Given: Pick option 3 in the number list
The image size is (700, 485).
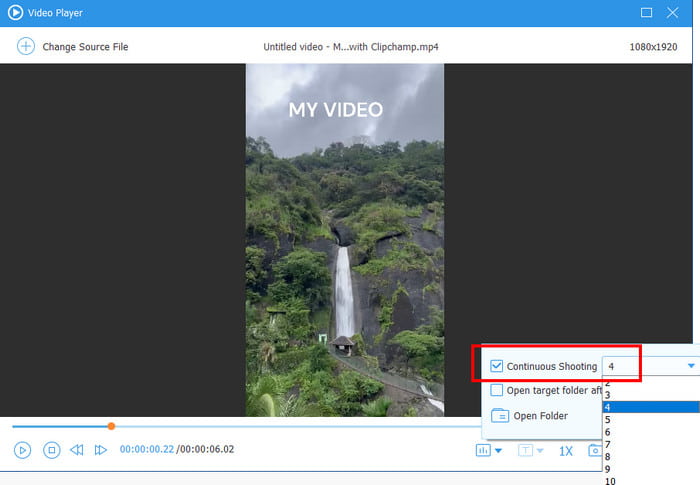Looking at the screenshot, I should [608, 395].
